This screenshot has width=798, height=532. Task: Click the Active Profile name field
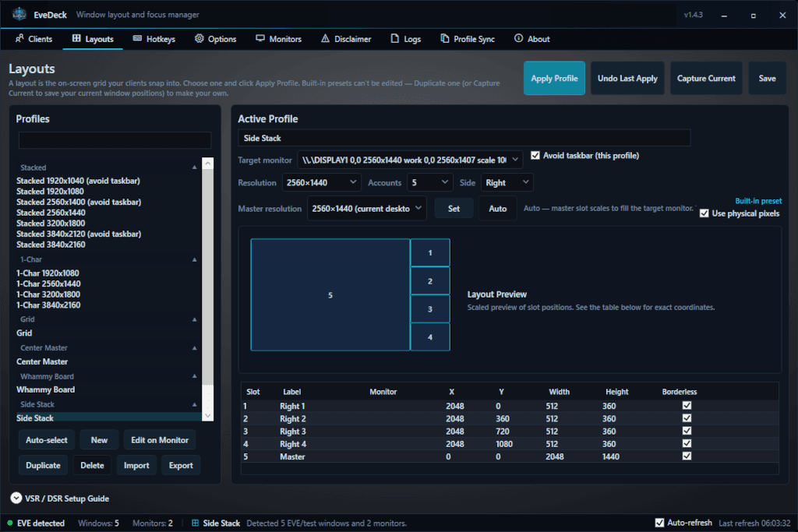[464, 138]
